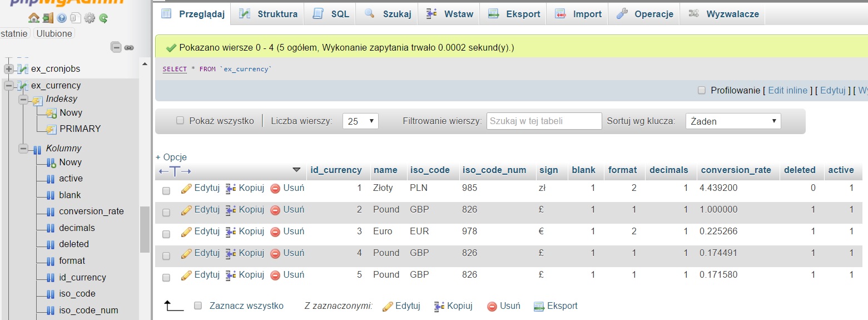Screen dimensions: 868x320
Task: Click the chain link icon in sidebar
Action: [x=129, y=47]
